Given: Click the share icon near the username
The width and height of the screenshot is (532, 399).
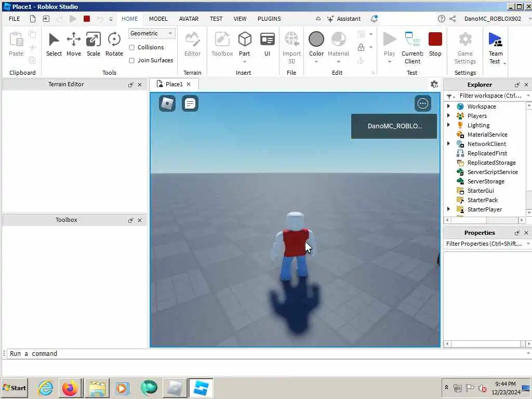Looking at the screenshot, I should coord(453,19).
